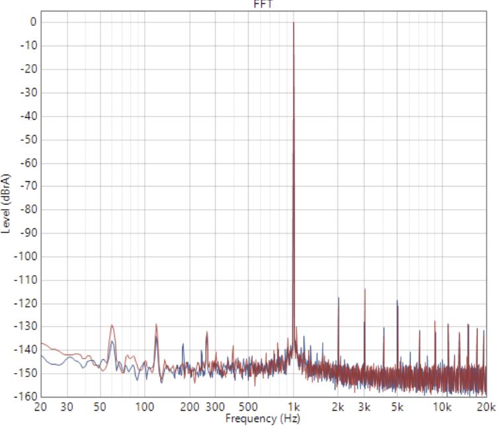Screen dimensions: 504x426
Task: Select the -30 level axis tick label
Action: click(29, 92)
